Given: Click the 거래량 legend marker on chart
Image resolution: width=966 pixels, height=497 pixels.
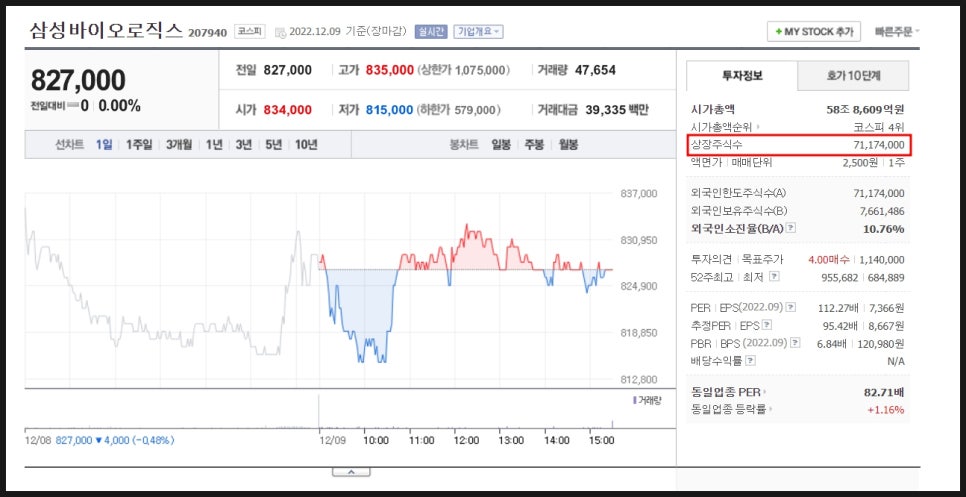Looking at the screenshot, I should pos(634,401).
